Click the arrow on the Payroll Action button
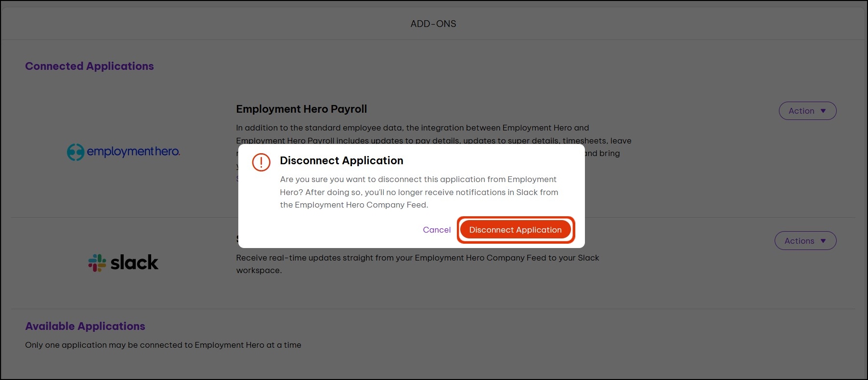868x380 pixels. click(823, 111)
